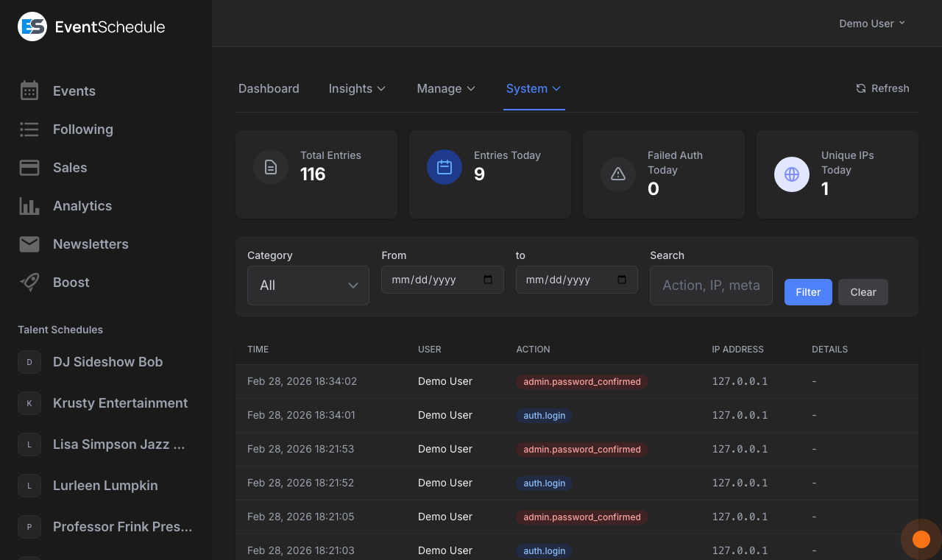
Task: Click the TIME column header
Action: [x=258, y=350]
